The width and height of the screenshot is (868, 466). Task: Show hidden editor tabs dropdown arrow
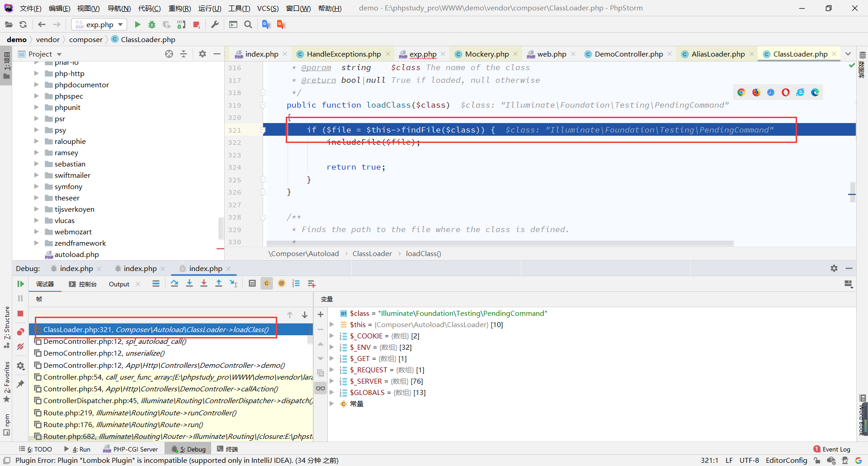click(848, 54)
